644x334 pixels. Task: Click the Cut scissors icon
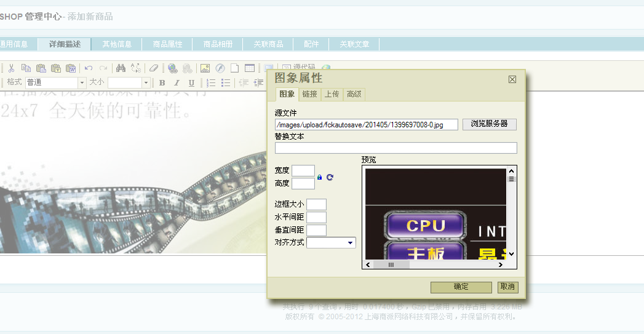(x=12, y=68)
